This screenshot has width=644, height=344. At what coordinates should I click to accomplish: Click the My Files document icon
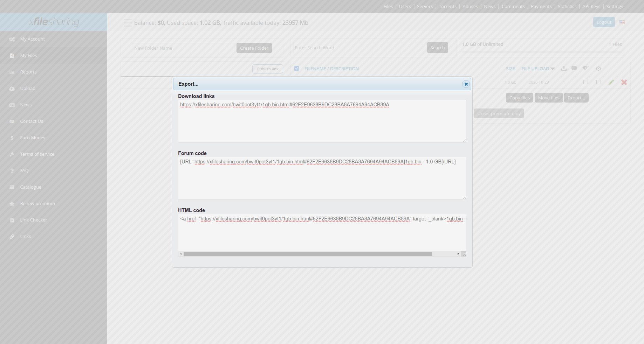[12, 56]
